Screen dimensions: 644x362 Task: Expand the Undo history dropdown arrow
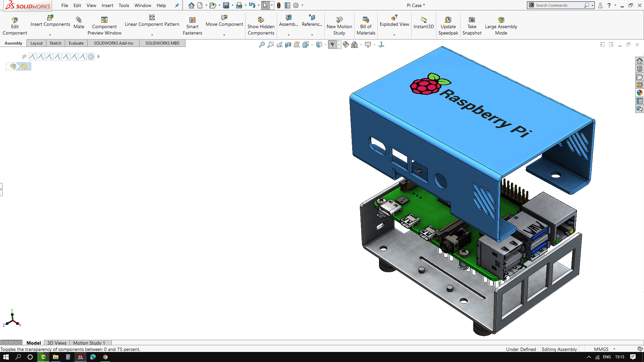(x=259, y=5)
